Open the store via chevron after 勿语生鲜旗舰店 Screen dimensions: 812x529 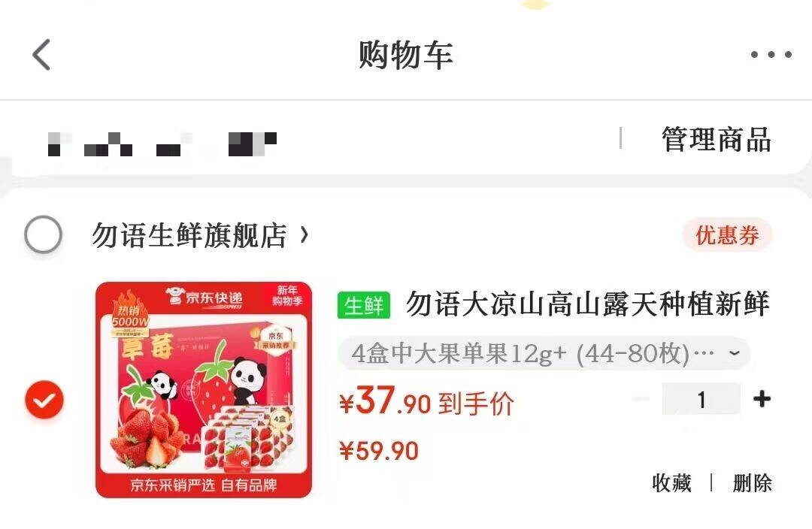304,235
